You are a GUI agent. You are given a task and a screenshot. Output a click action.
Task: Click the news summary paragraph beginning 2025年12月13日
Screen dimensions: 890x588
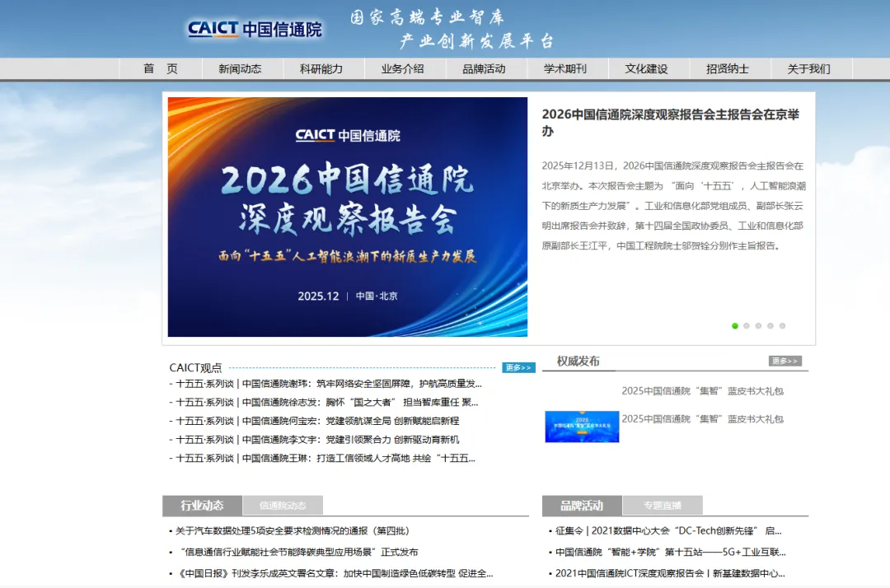point(673,206)
